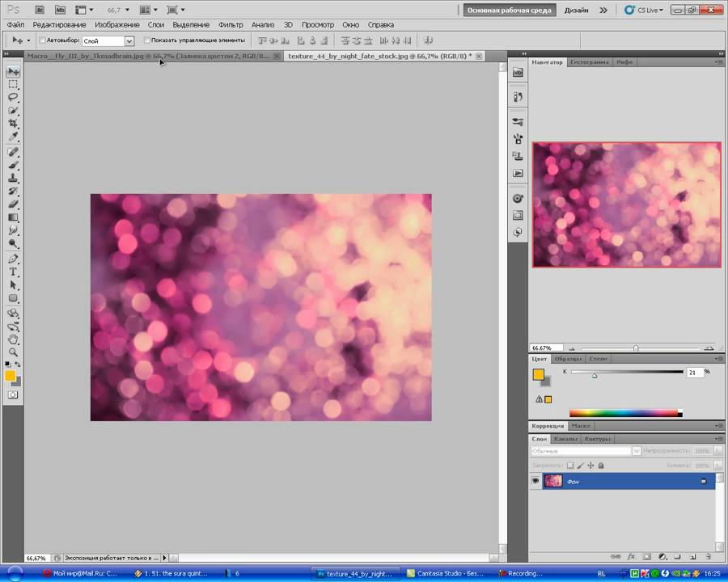Select the Zoom magnifier tool
The width and height of the screenshot is (728, 582).
click(13, 352)
